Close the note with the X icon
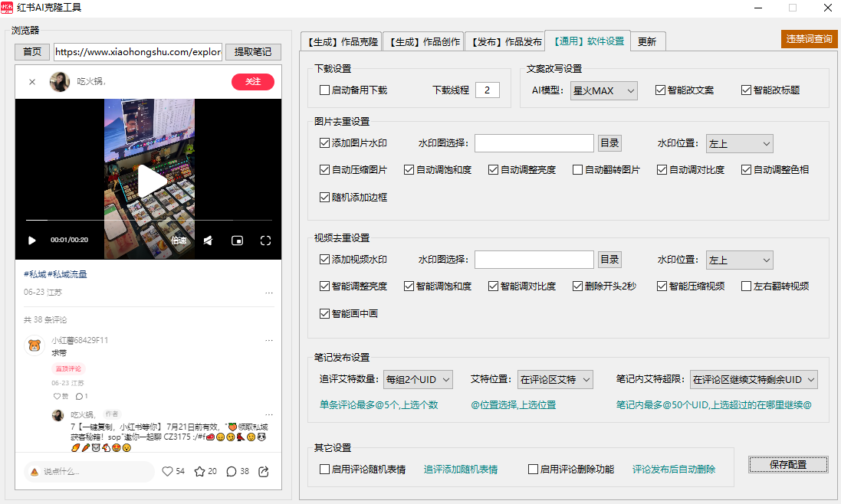841x504 pixels. (32, 82)
